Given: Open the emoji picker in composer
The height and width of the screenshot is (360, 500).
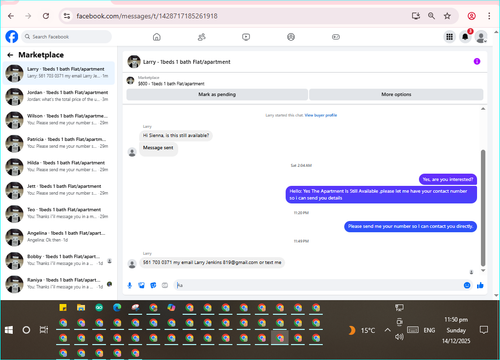Looking at the screenshot, I should click(467, 285).
